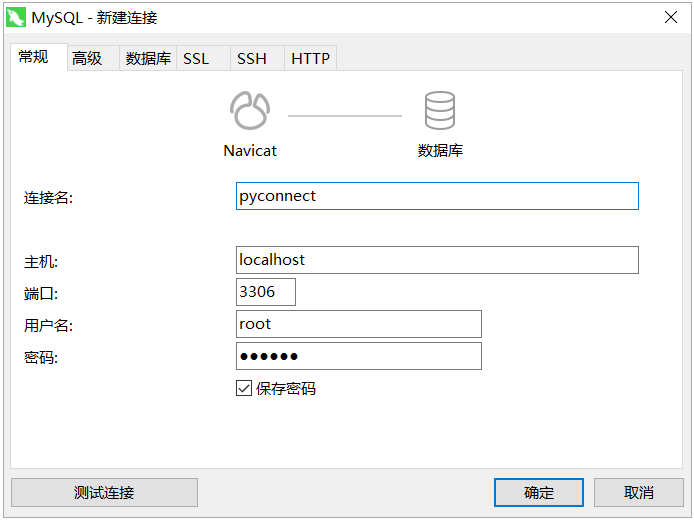Open the 高级 tab
The image size is (694, 520).
[93, 58]
